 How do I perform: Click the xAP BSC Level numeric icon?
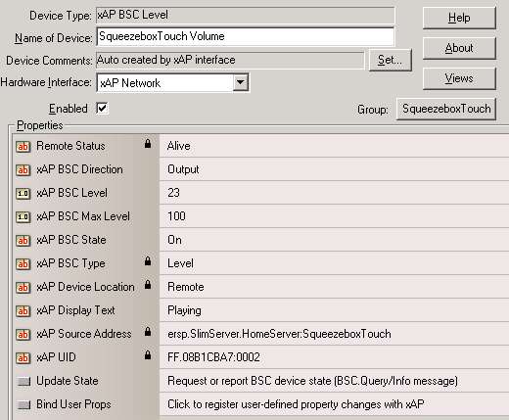[x=23, y=194]
